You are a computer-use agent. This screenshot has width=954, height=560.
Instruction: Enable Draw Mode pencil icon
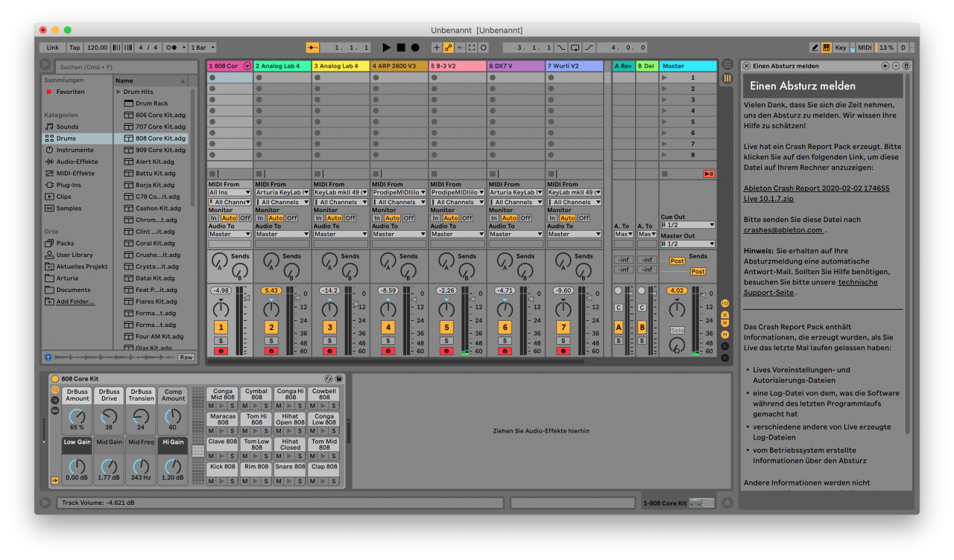pos(815,47)
